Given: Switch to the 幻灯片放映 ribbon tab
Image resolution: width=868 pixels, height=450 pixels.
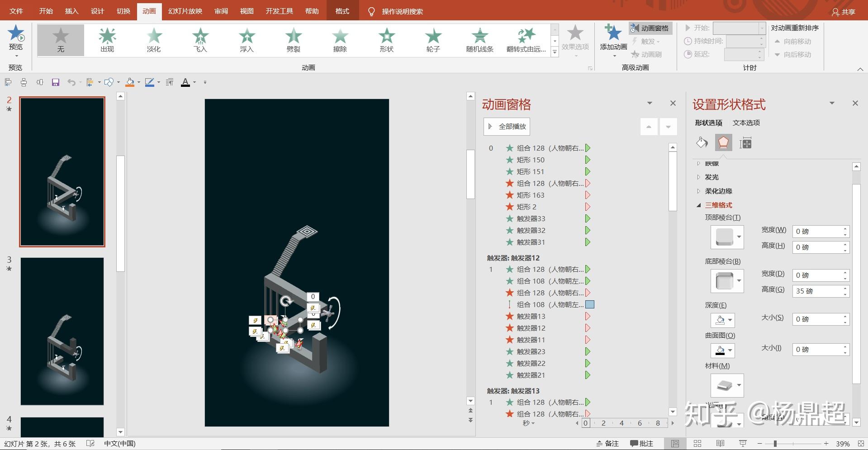Looking at the screenshot, I should [x=185, y=11].
